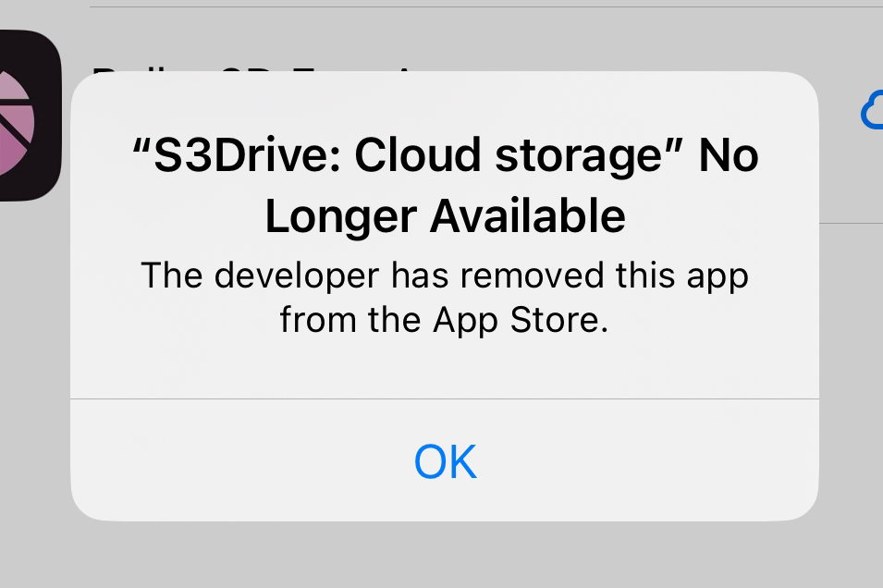
Task: Dismiss the alert with the OK button
Action: [x=445, y=461]
